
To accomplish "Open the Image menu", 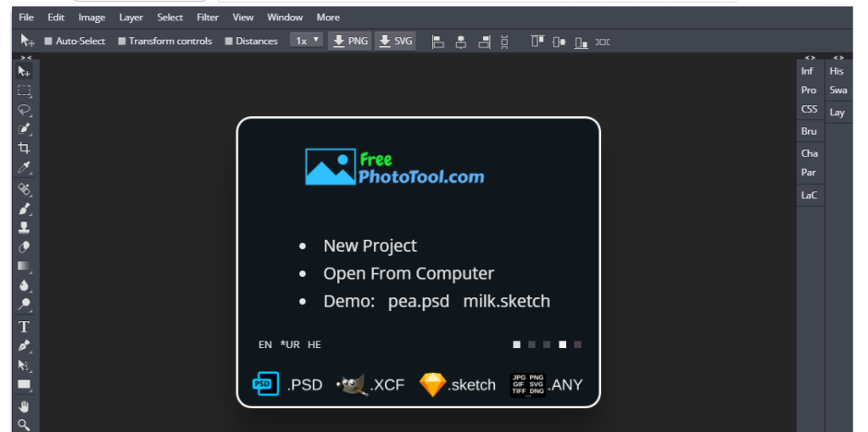I will click(x=92, y=17).
